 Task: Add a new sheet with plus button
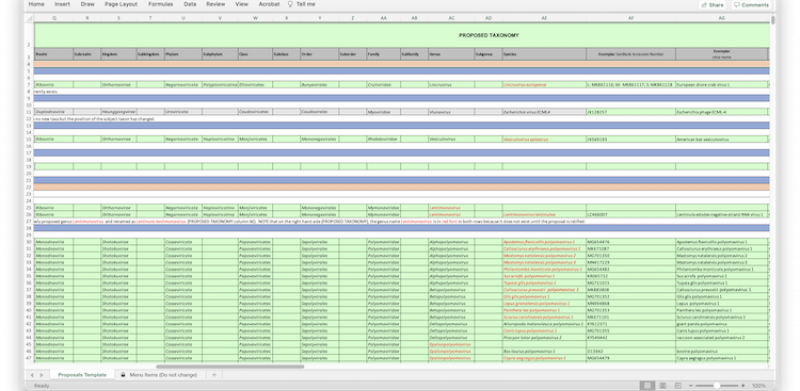coord(214,375)
